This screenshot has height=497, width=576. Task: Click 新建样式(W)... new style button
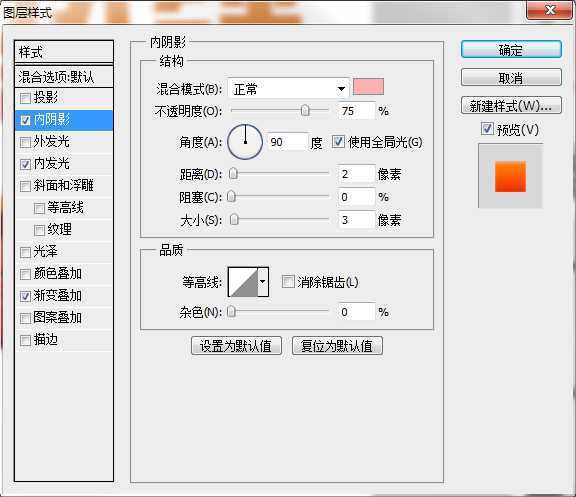511,106
